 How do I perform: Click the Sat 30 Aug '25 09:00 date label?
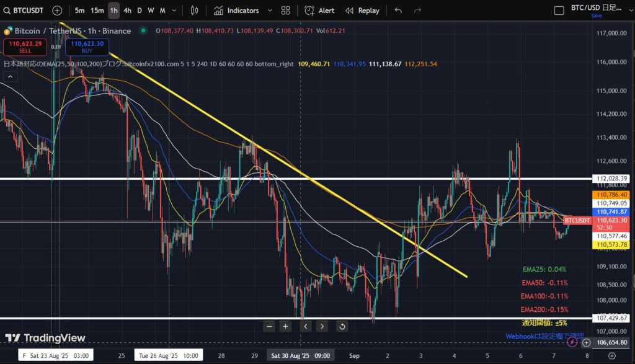[301, 355]
